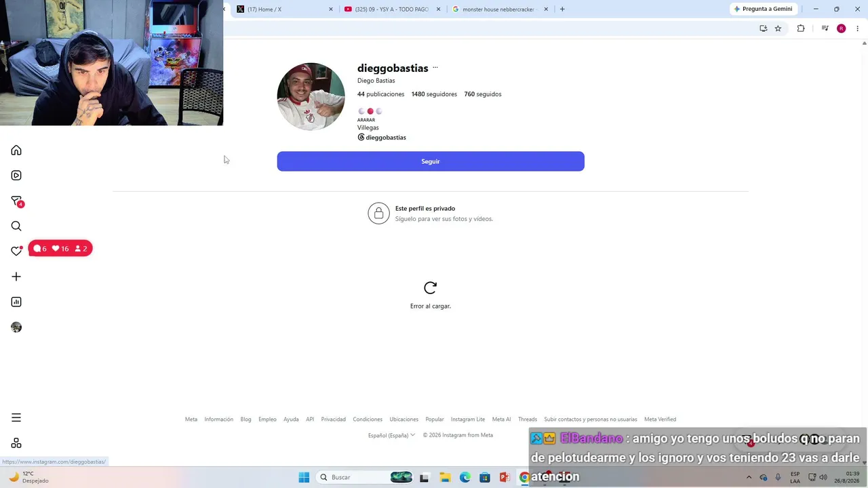
Task: Show hidden system tray icons chevron
Action: [749, 477]
